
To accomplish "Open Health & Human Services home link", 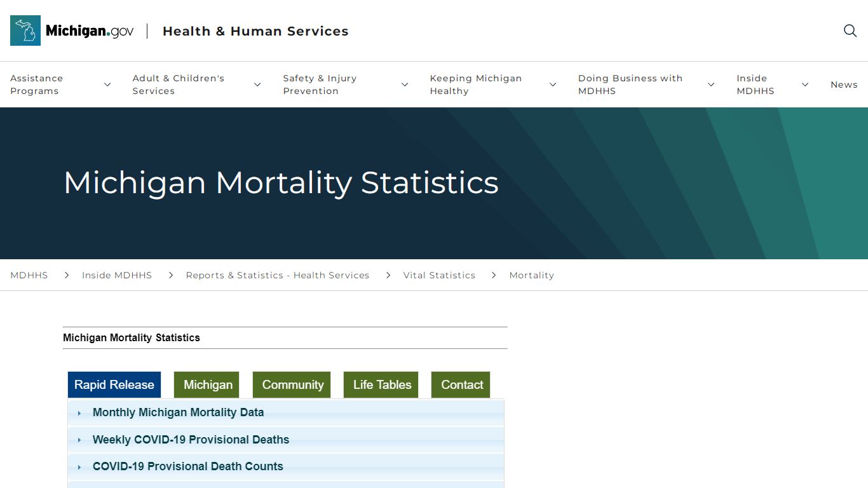I will tap(255, 31).
